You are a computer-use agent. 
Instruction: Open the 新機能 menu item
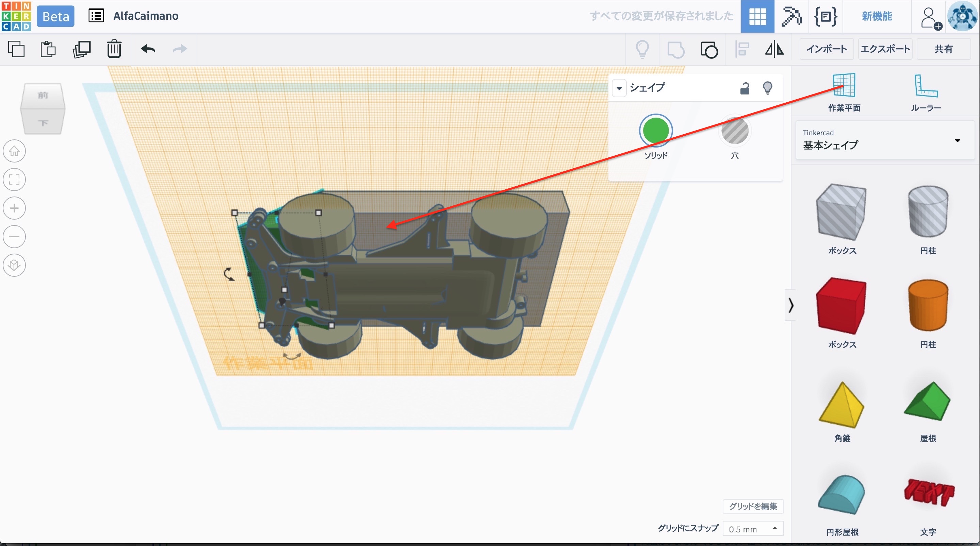(877, 16)
